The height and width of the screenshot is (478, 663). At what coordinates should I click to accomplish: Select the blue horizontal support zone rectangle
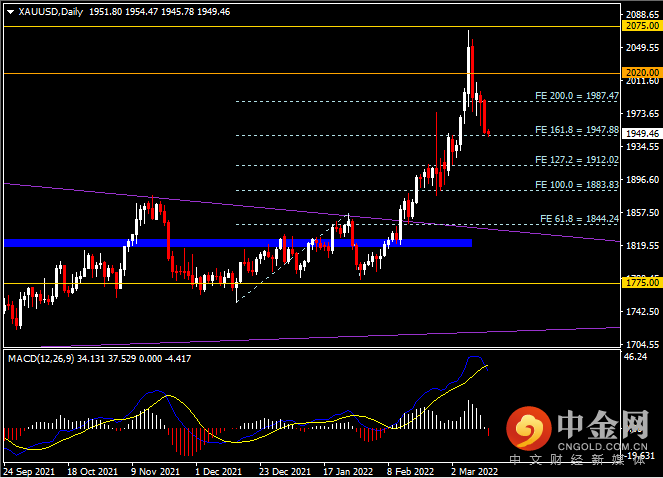coord(238,243)
